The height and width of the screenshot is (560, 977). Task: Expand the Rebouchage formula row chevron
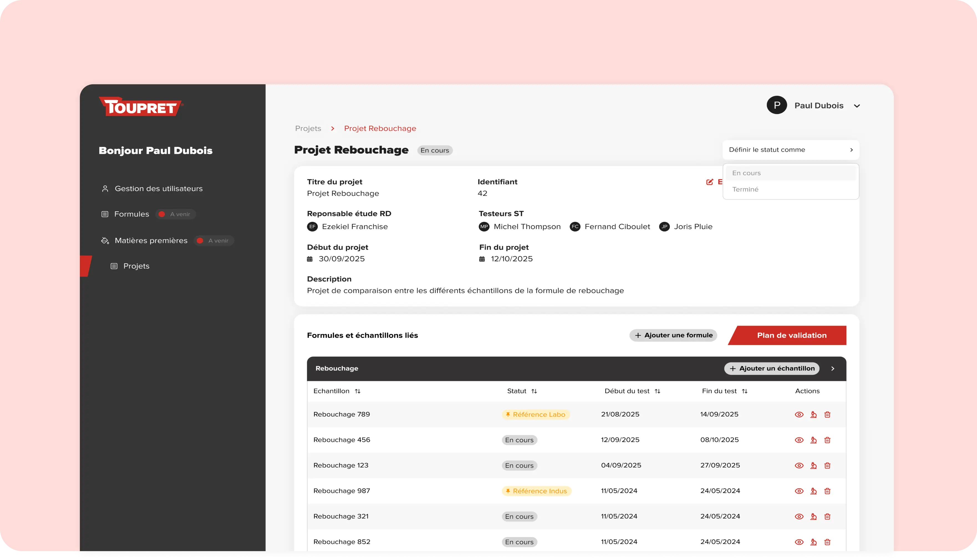(x=833, y=368)
